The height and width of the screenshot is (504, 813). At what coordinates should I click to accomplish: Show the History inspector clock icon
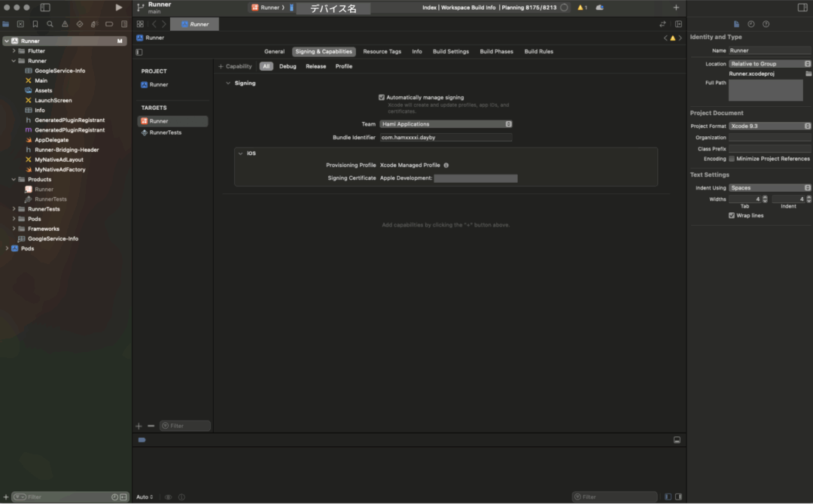(x=751, y=24)
